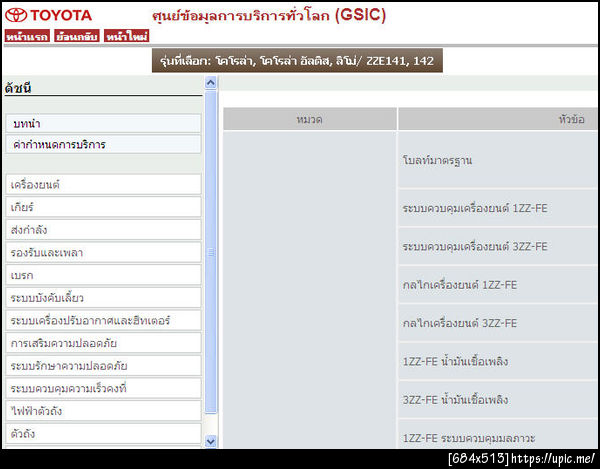Viewport: 600px width, 469px height.
Task: Click the ดัชนี index heading
Action: 18,88
